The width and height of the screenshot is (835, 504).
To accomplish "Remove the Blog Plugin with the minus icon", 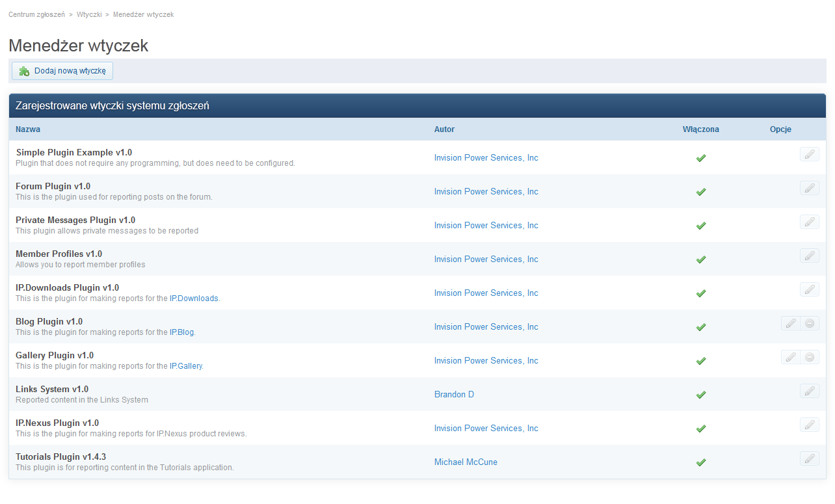I will pyautogui.click(x=810, y=323).
